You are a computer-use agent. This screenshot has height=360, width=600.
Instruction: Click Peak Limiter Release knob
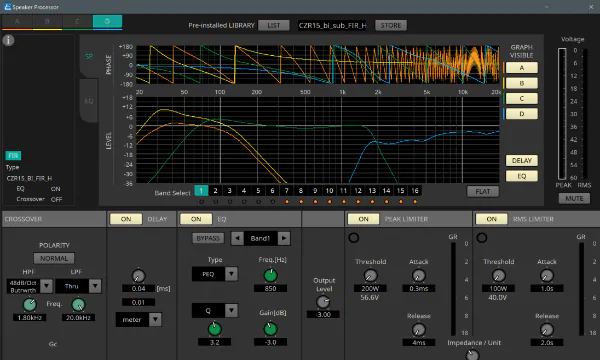[419, 330]
